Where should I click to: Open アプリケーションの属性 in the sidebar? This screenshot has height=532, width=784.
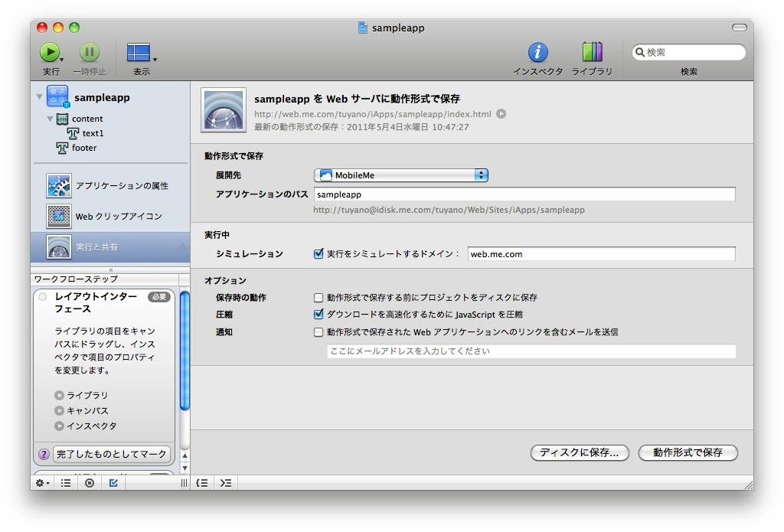pyautogui.click(x=121, y=186)
